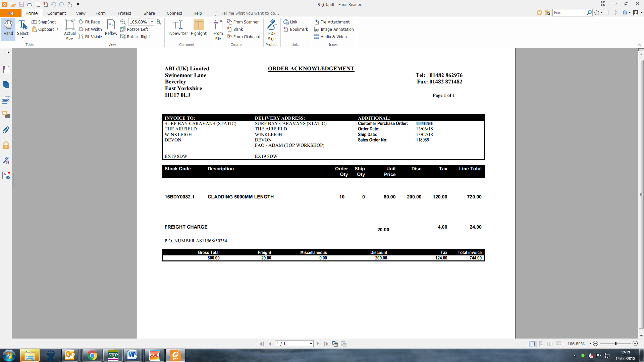Image resolution: width=644 pixels, height=362 pixels.
Task: Open the Protect ribbon tab
Action: [124, 13]
